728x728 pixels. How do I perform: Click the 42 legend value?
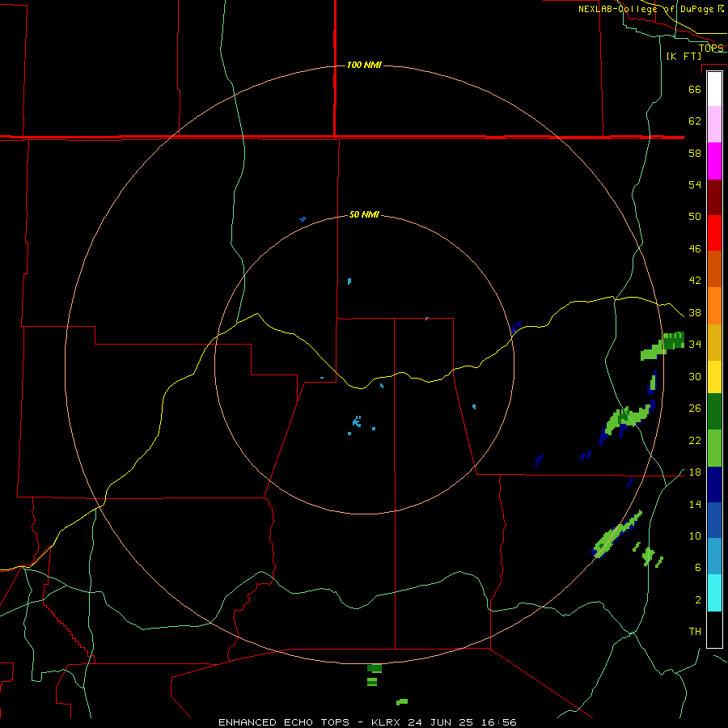695,281
